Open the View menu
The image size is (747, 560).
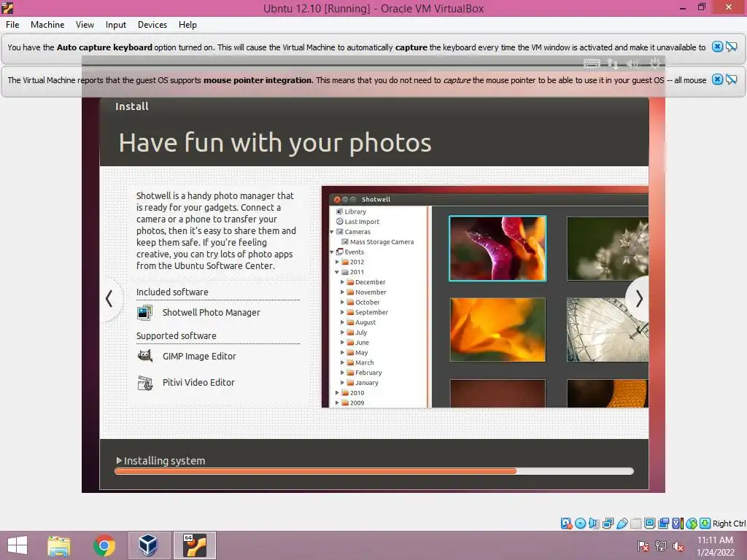[85, 25]
